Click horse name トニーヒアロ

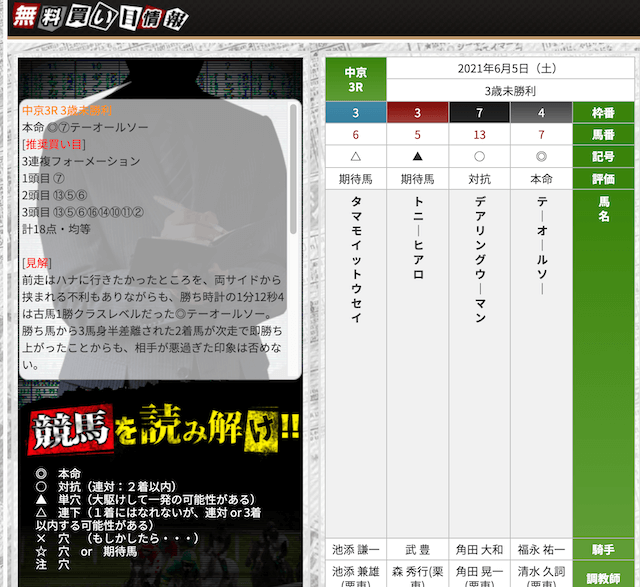pyautogui.click(x=418, y=238)
